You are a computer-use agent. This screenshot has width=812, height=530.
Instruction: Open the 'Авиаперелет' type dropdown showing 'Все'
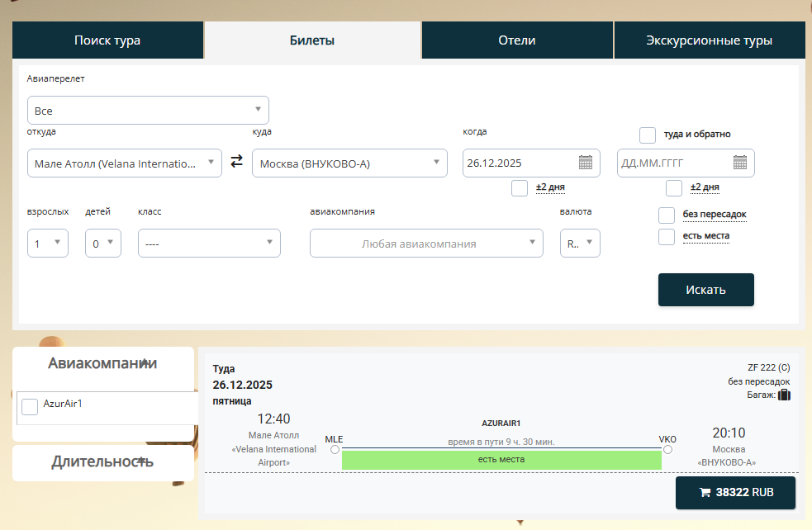pos(148,111)
